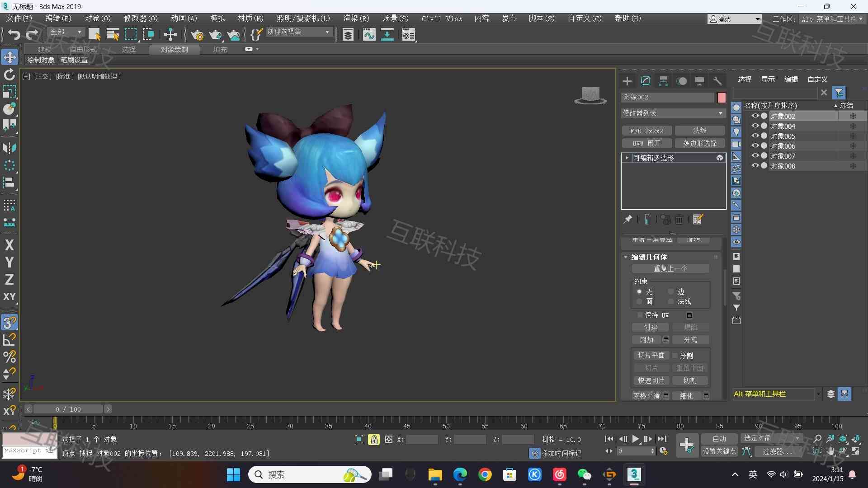The width and height of the screenshot is (868, 488).
Task: Hide 对象004 with its eye icon
Action: [x=755, y=126]
